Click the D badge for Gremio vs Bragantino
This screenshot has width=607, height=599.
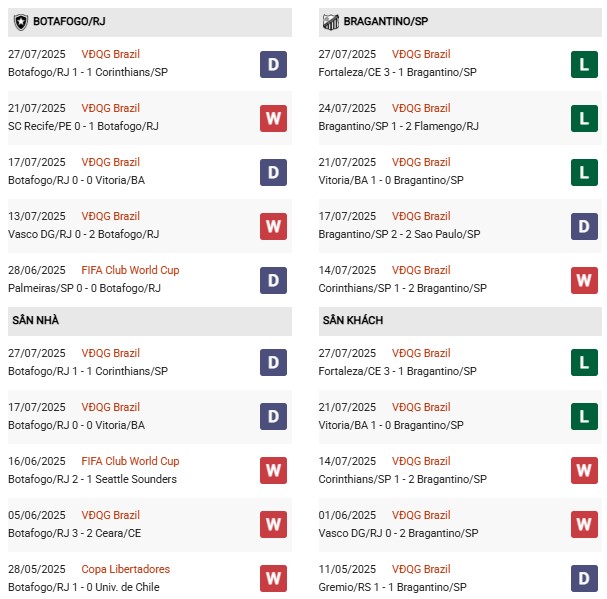tap(584, 579)
